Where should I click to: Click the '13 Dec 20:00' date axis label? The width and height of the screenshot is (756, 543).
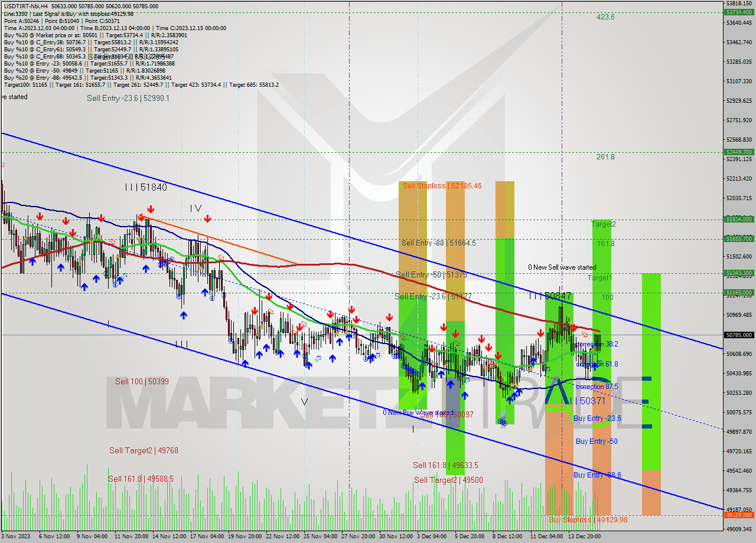[585, 536]
